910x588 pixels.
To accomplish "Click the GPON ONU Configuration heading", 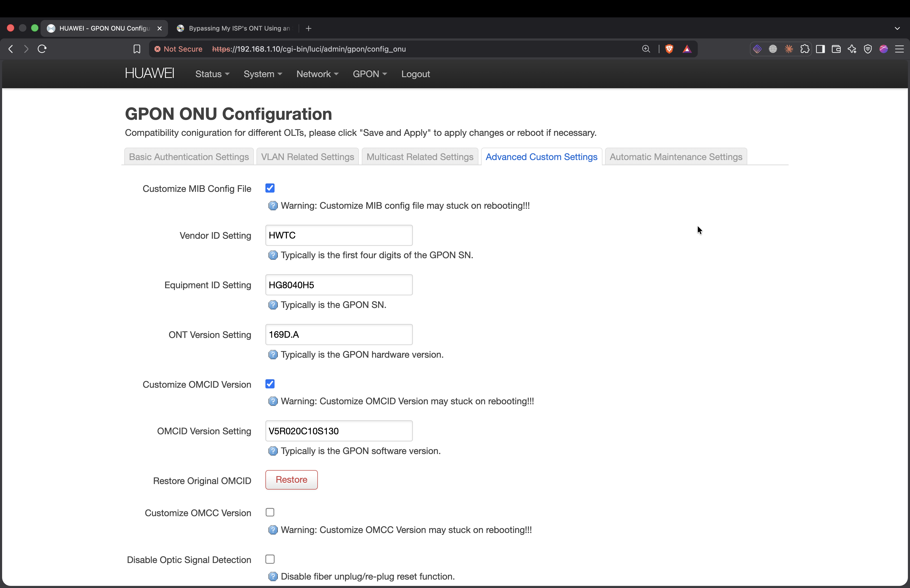I will (228, 114).
